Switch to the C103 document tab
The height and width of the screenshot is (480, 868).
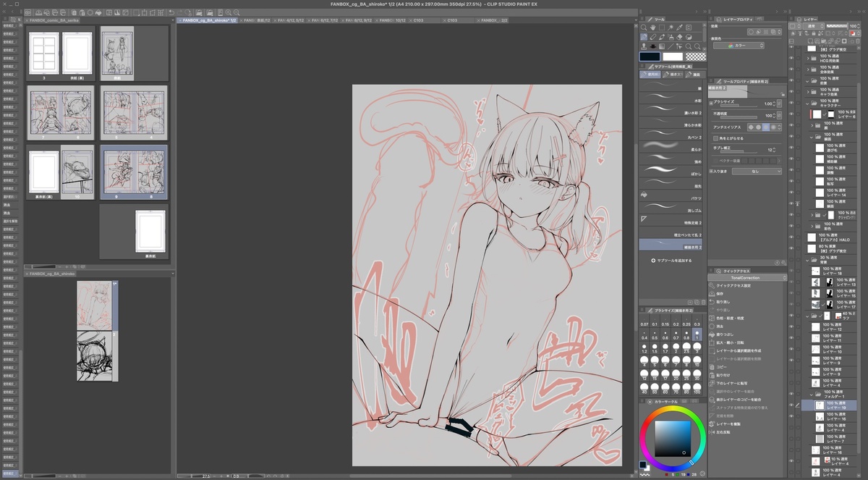(x=417, y=20)
